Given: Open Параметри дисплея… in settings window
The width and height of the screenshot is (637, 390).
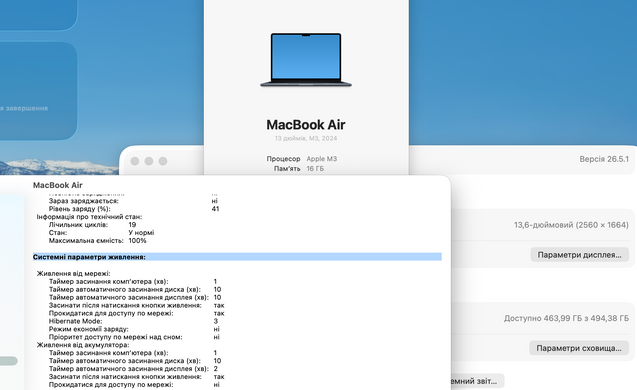Looking at the screenshot, I should click(x=579, y=255).
